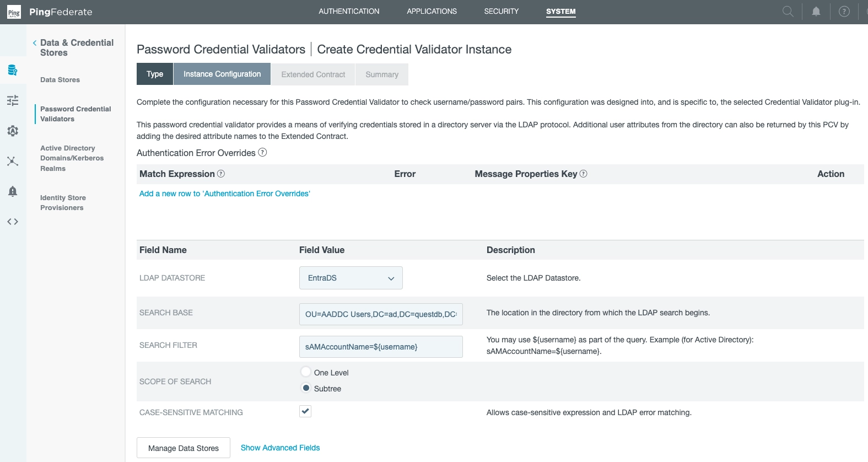
Task: Click the Manage Data Stores button
Action: pyautogui.click(x=184, y=448)
